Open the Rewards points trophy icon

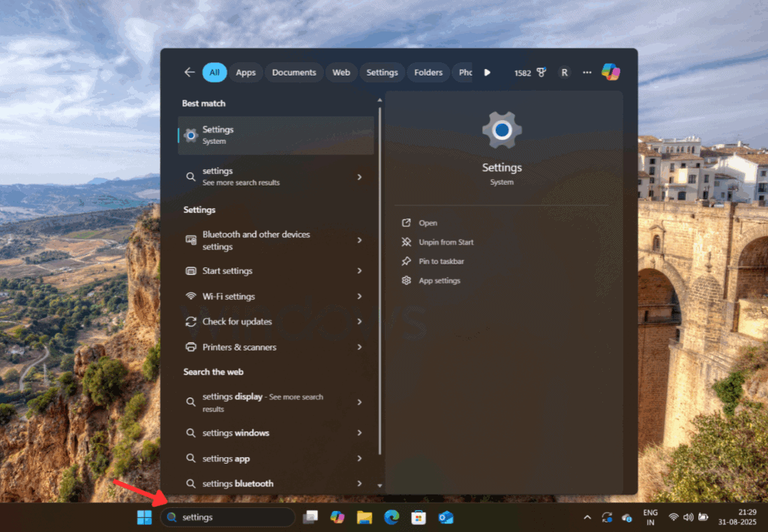[541, 73]
